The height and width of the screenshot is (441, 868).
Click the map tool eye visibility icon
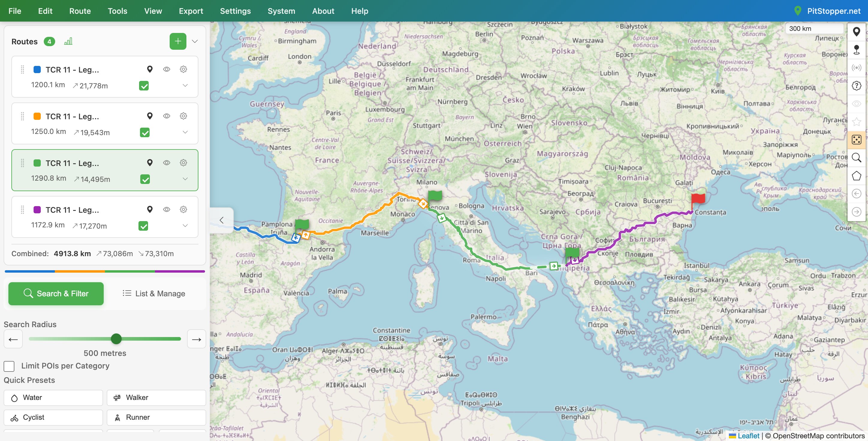856,104
